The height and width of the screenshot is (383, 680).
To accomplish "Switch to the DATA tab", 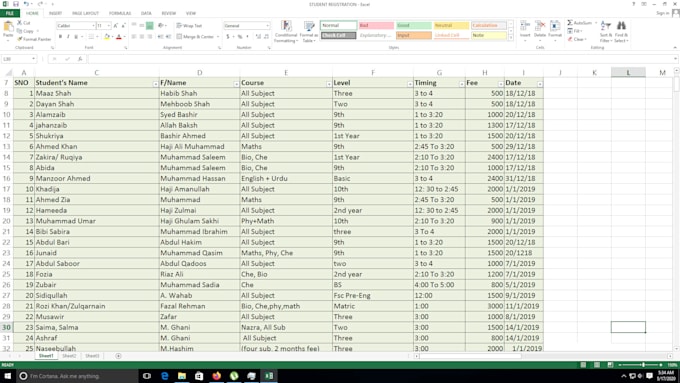I will 146,13.
